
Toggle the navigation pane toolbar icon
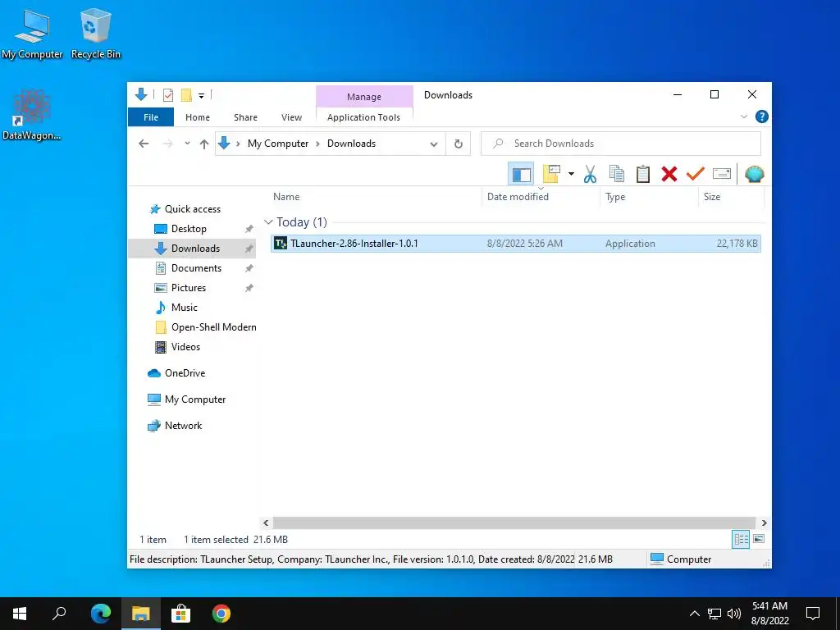(x=521, y=174)
